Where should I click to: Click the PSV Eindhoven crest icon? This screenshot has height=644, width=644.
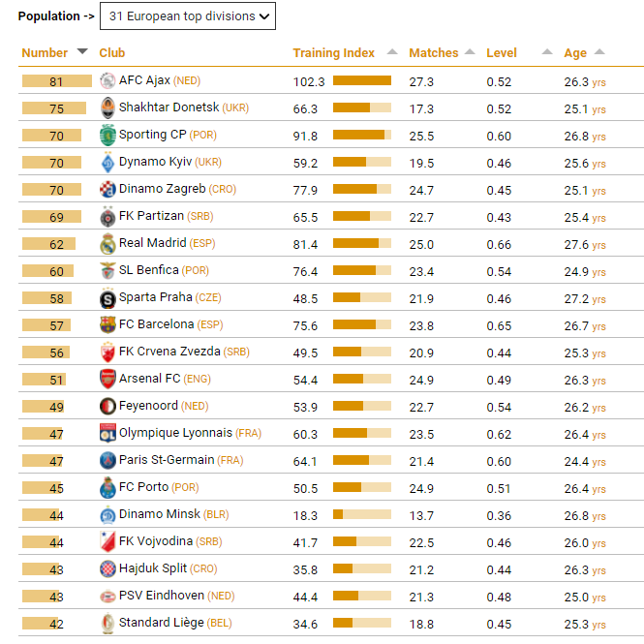click(107, 597)
